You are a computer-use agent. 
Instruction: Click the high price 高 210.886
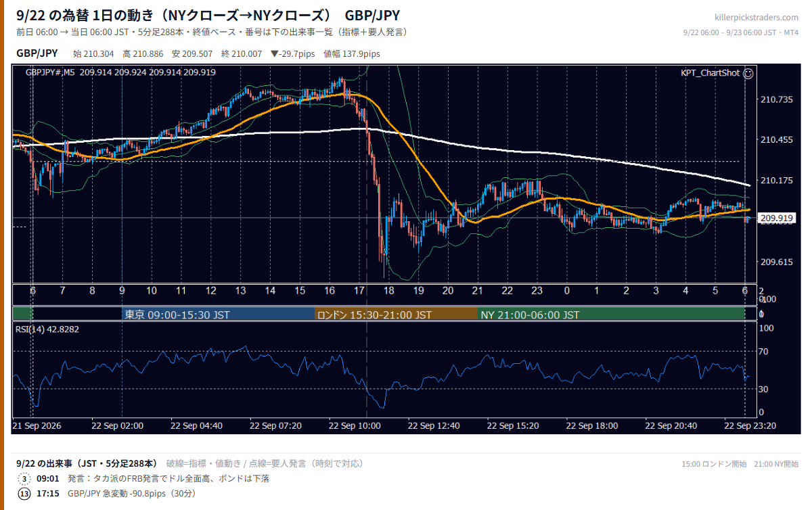[x=144, y=54]
